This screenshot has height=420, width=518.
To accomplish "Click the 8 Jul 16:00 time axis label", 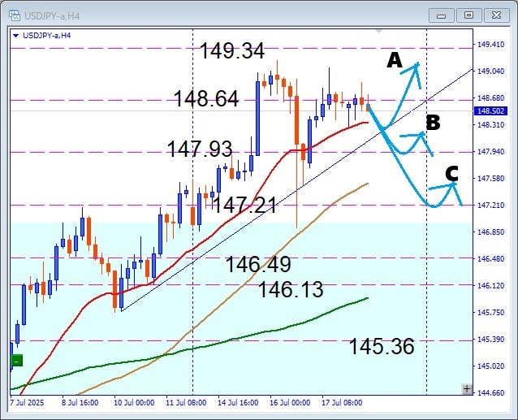I will coord(80,403).
